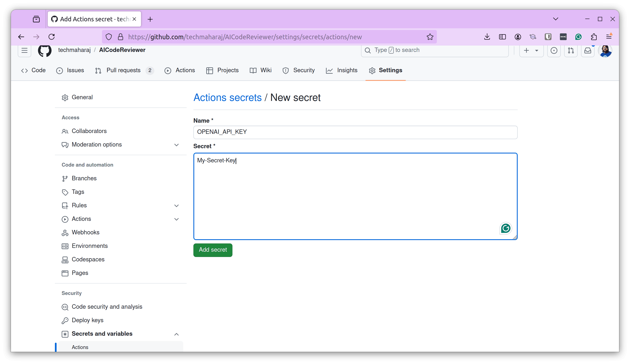Open the Insights tab
Image resolution: width=630 pixels, height=364 pixels.
point(342,71)
